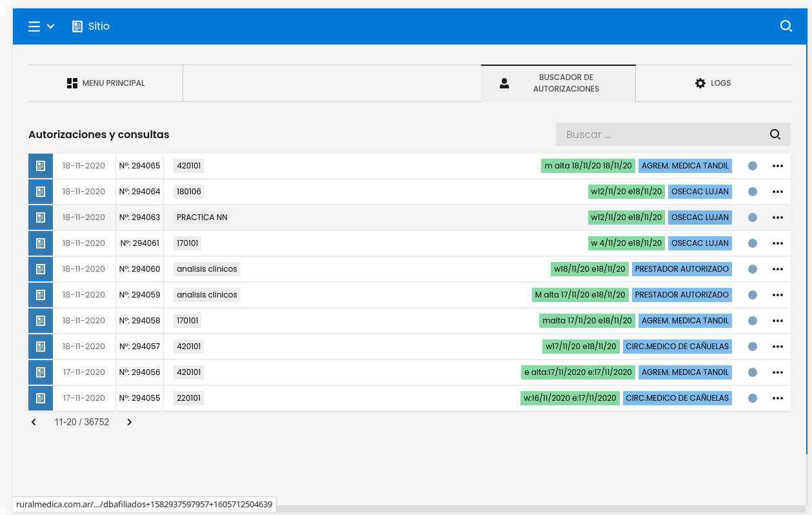Viewport: 812px width, 515px height.
Task: Open the document icon for Nº 294057
Action: (x=41, y=347)
